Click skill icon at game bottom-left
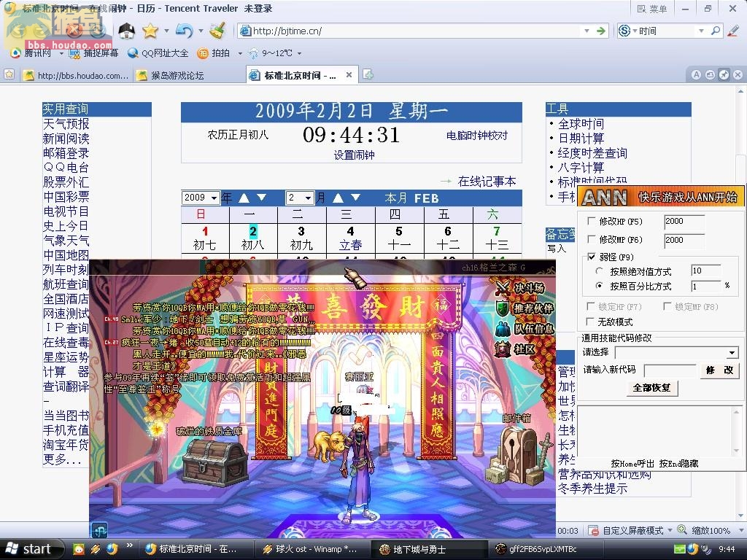Screen dimensions: 747x560 coord(99,529)
